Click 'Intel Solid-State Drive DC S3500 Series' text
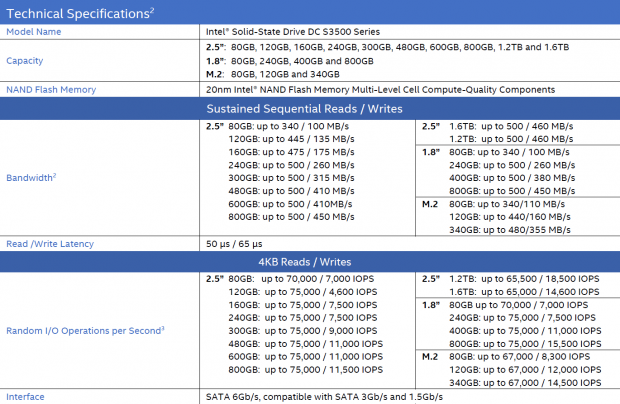The width and height of the screenshot is (620, 404). (x=293, y=32)
